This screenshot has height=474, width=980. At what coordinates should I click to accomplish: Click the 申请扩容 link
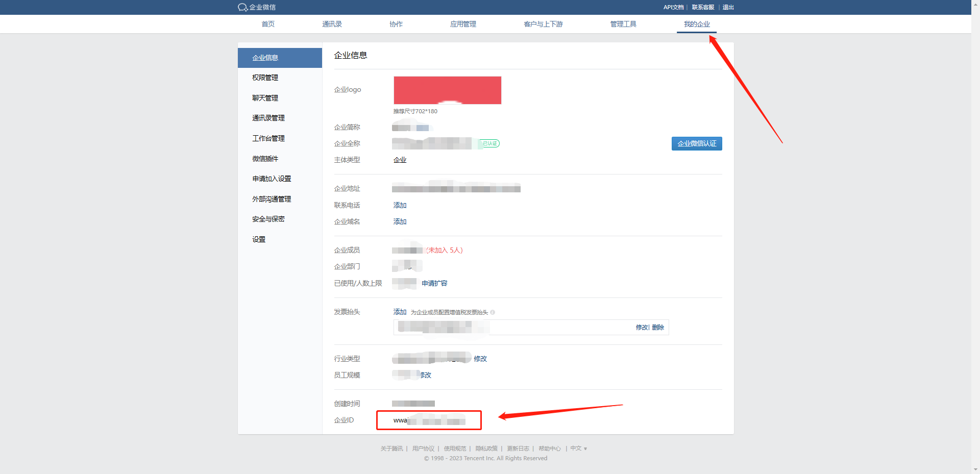pos(434,283)
